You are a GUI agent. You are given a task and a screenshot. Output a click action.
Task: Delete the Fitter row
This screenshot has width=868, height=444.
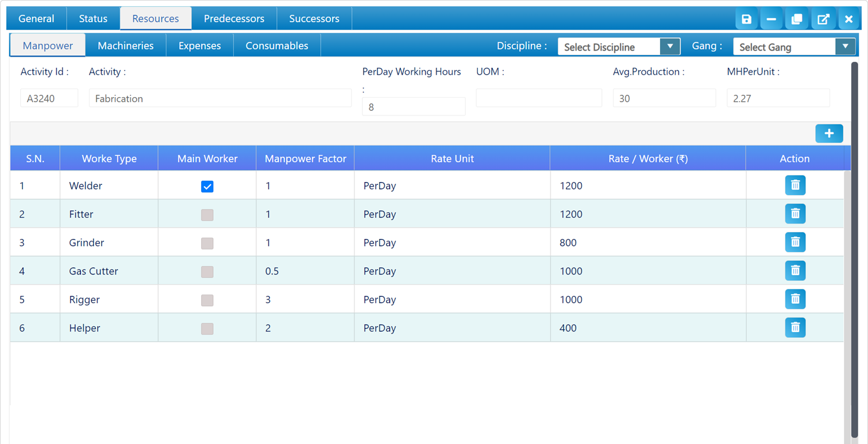click(795, 214)
